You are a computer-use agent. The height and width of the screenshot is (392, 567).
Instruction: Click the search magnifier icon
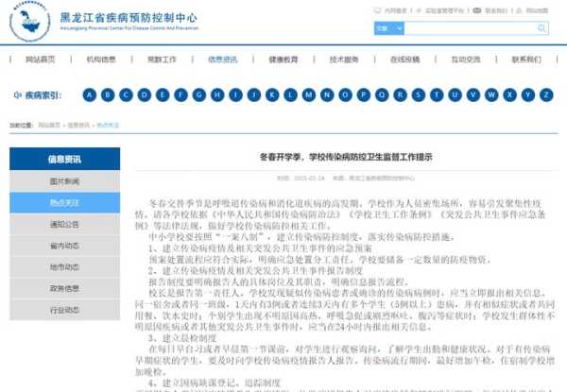pos(541,28)
